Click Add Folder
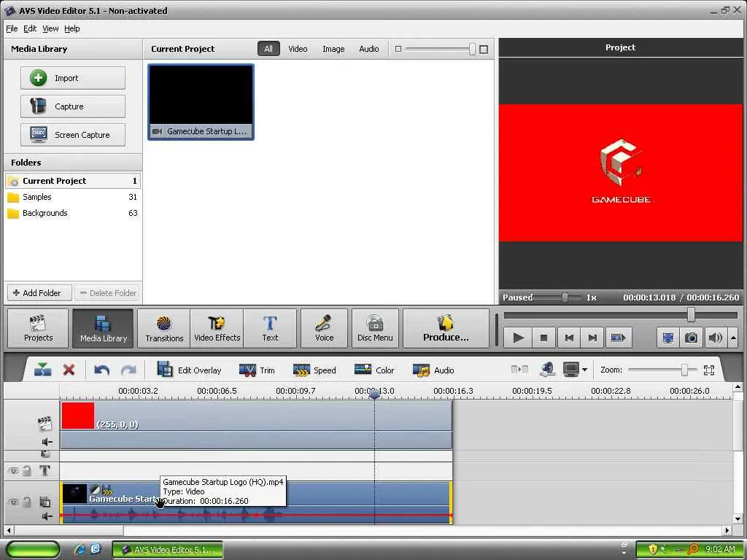This screenshot has height=560, width=747. (x=39, y=293)
